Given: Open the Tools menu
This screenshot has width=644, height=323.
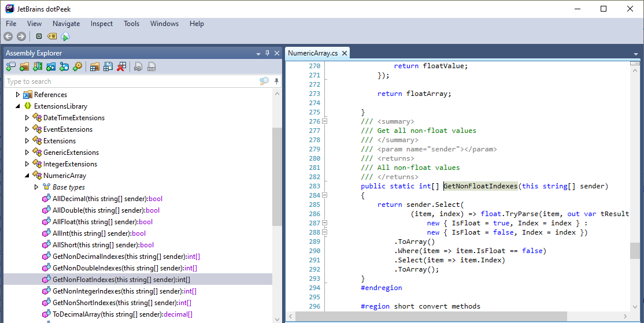Looking at the screenshot, I should click(x=131, y=23).
